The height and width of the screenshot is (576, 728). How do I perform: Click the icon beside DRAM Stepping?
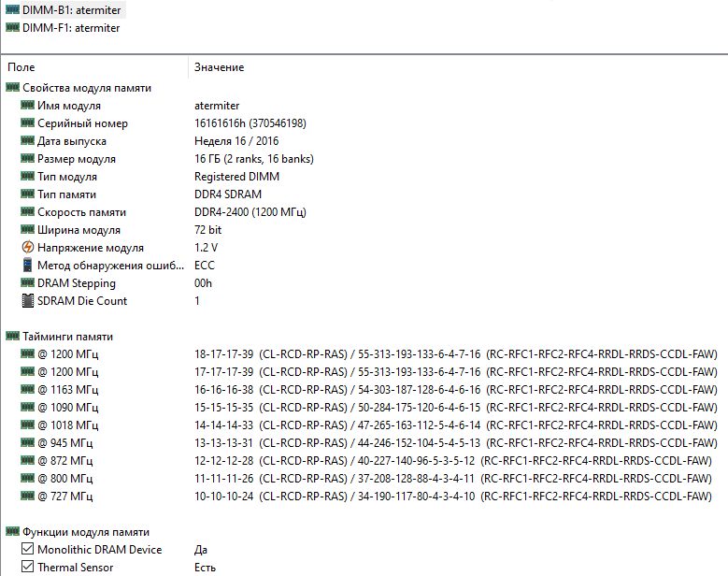pos(27,282)
